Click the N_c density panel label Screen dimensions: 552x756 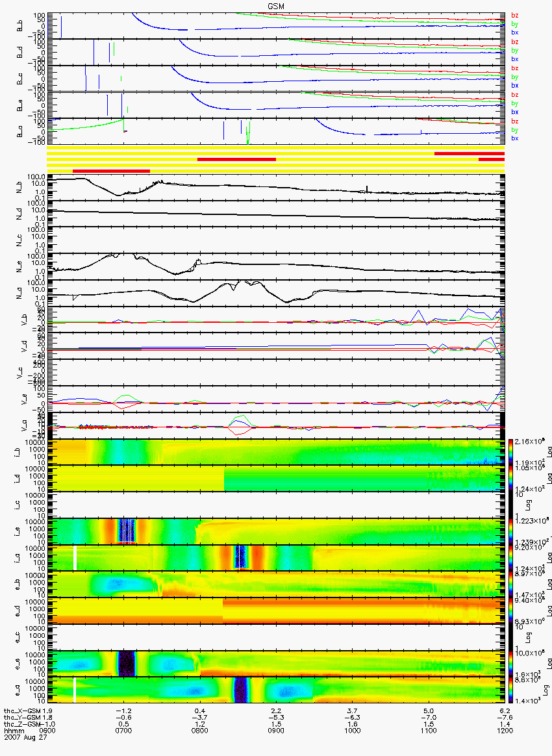tap(20, 240)
